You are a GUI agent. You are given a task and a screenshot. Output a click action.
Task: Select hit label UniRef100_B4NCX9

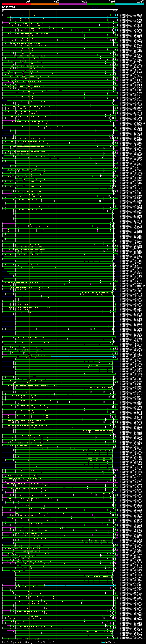click(131, 77)
